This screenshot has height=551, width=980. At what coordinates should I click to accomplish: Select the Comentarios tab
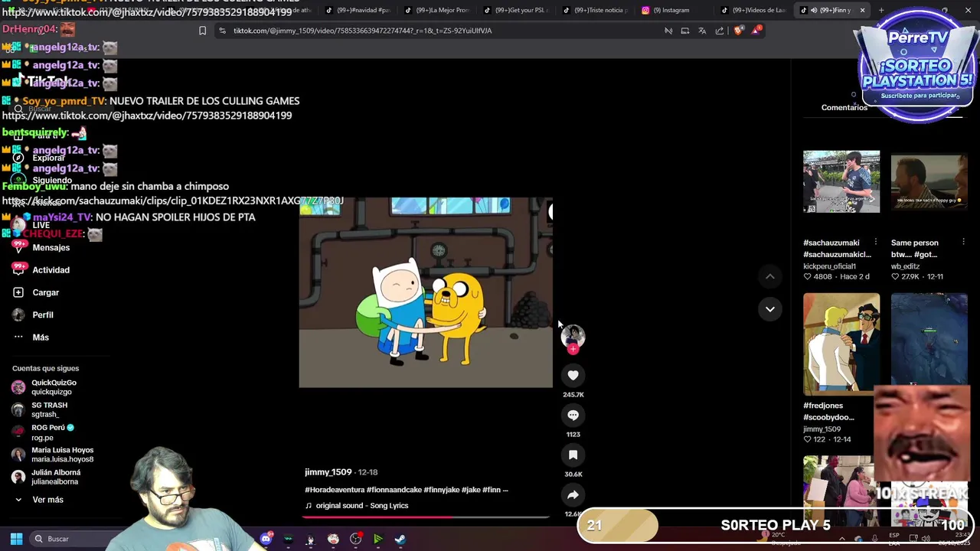tap(844, 108)
